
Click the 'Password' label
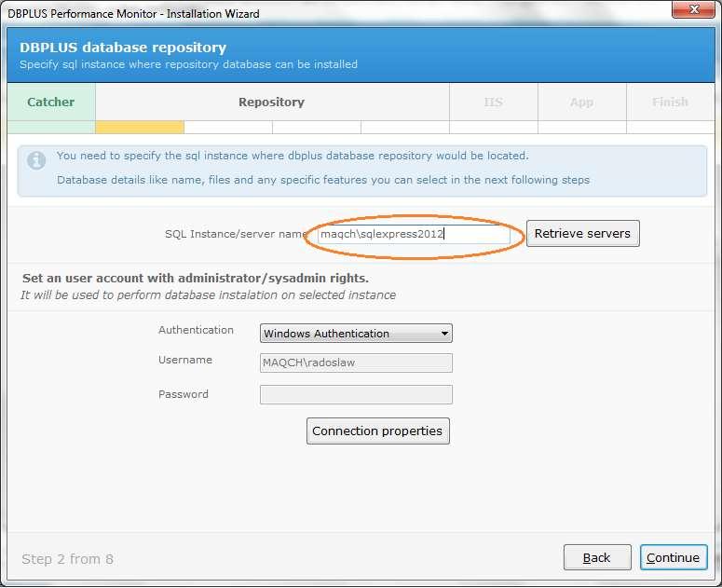(184, 394)
